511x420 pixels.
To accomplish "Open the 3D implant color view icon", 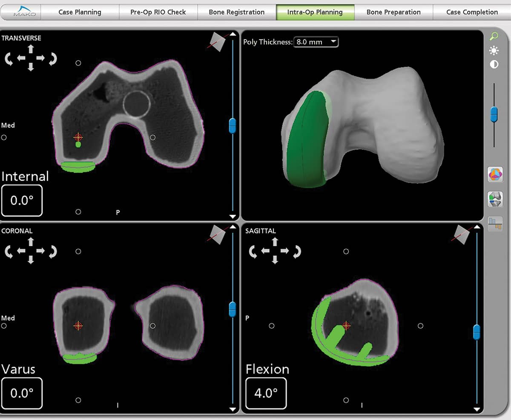I will (495, 174).
